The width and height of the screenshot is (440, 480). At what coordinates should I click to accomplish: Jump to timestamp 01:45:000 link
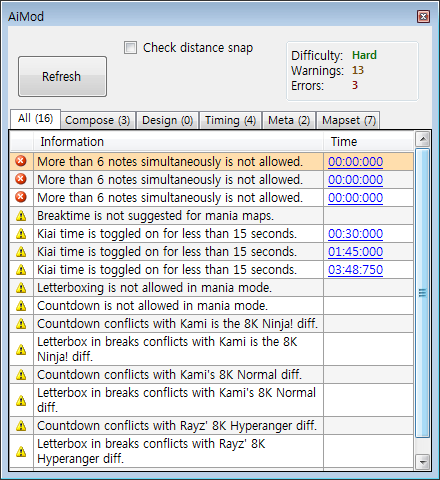pyautogui.click(x=355, y=252)
